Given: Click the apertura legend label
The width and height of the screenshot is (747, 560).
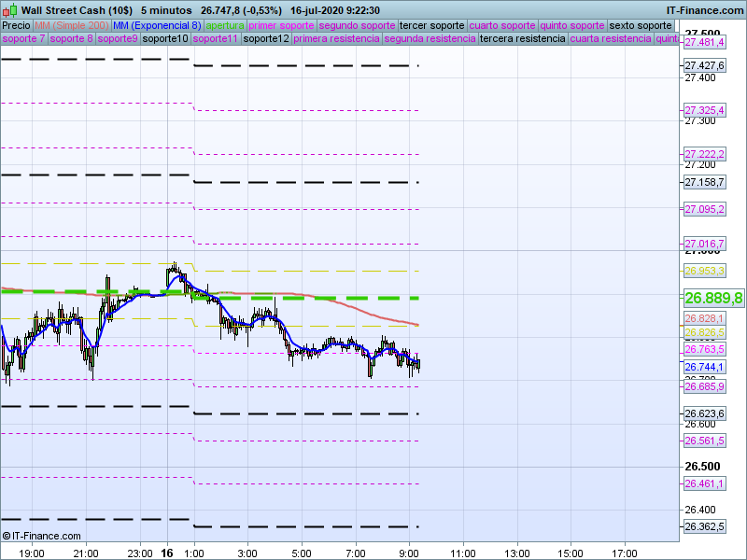Looking at the screenshot, I should 225,25.
